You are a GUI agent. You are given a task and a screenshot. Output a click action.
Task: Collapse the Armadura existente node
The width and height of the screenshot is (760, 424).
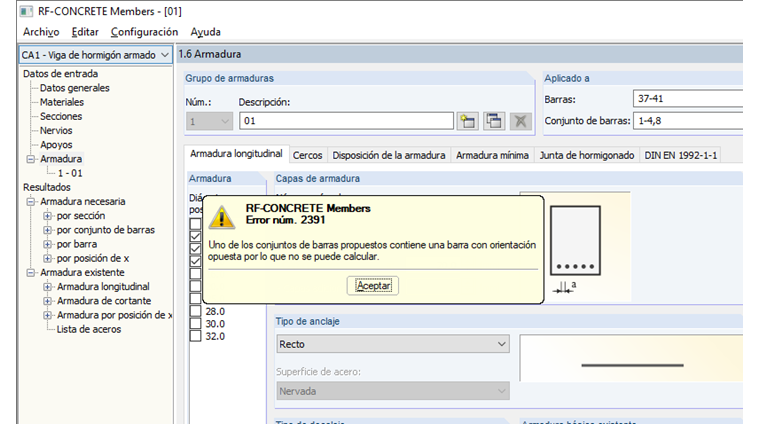coord(31,272)
